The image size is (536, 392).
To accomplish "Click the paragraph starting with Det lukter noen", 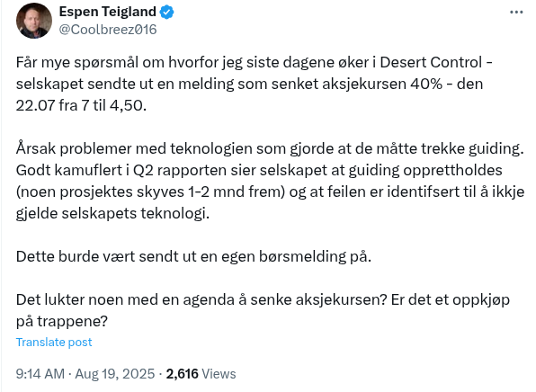I will (x=263, y=310).
